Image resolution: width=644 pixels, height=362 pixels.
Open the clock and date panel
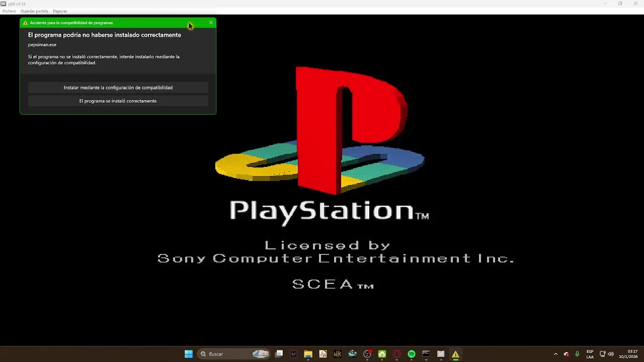(x=628, y=354)
